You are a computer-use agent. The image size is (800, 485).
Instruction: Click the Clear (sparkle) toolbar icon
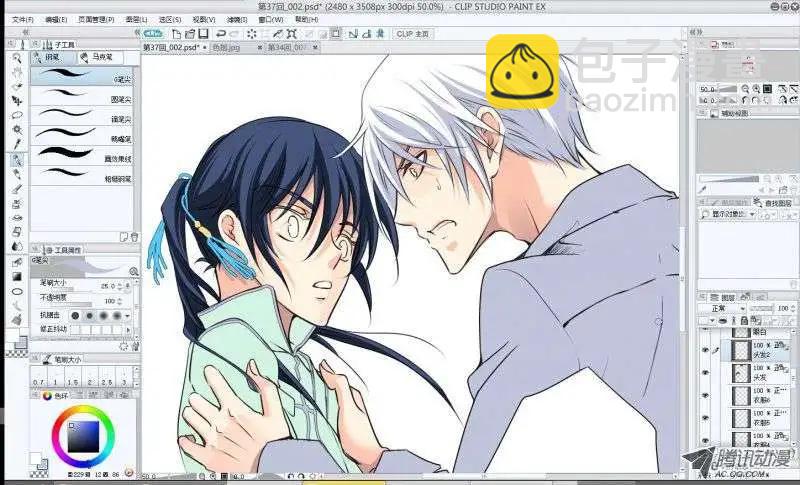252,34
